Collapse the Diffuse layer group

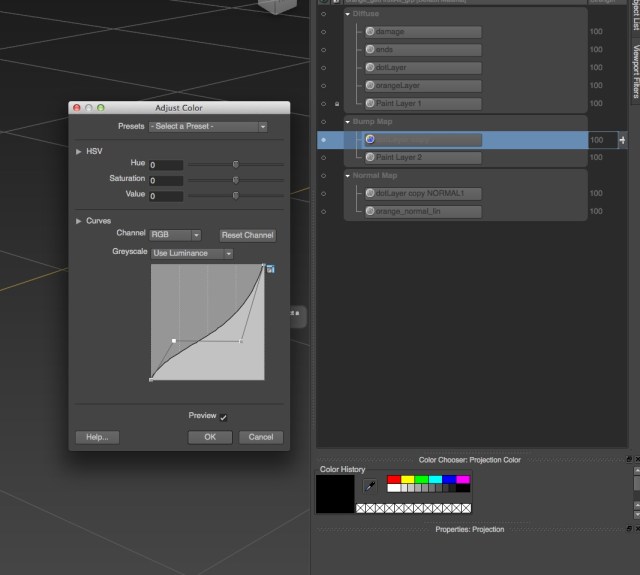pos(347,13)
